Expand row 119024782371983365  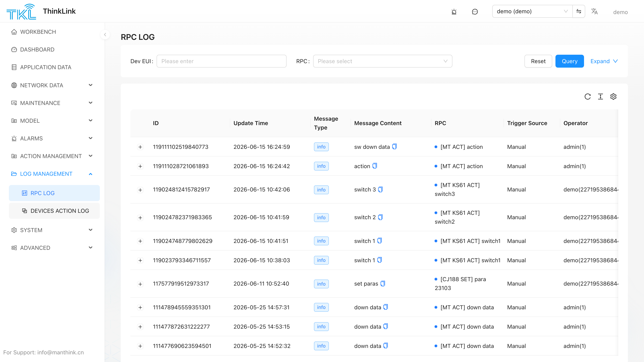[140, 218]
